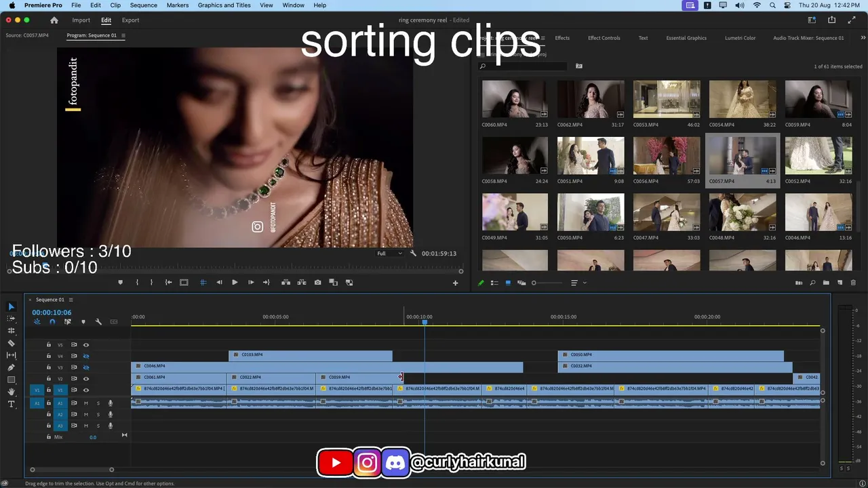Go to the Import workspace
The height and width of the screenshot is (488, 868).
81,20
